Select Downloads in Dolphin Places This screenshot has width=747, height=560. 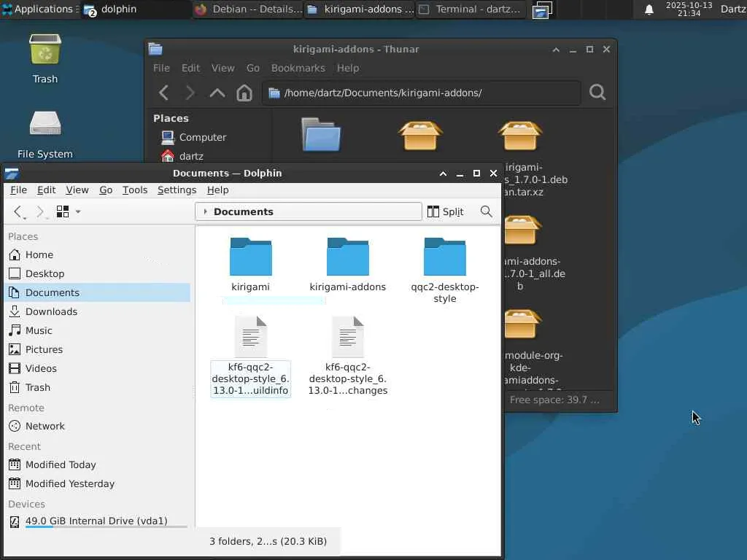pos(98,311)
